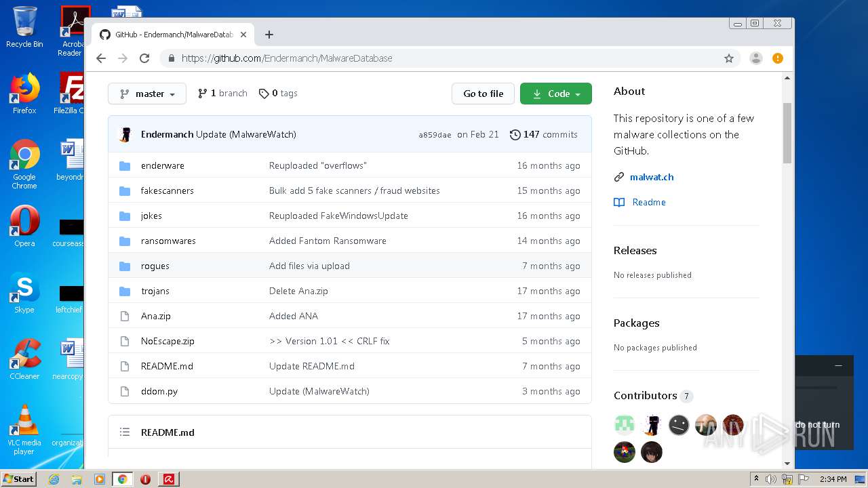
Task: Click the orange Chrome update alert icon
Action: 778,58
